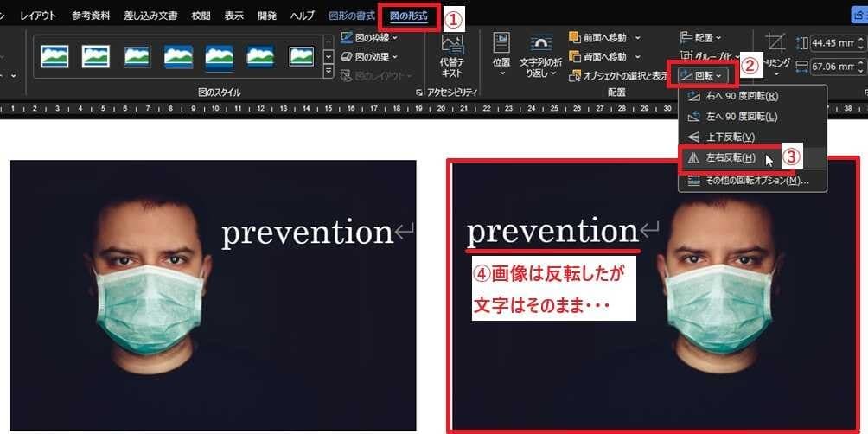This screenshot has width=868, height=434.
Task: Open the 差し込み文書 ribbon tab
Action: click(x=150, y=16)
